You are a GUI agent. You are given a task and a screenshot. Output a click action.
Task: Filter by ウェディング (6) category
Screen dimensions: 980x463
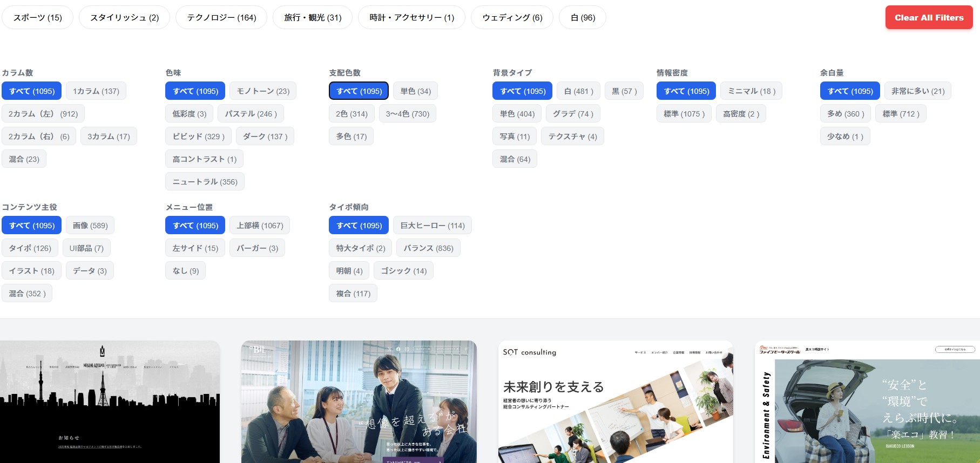click(x=512, y=17)
